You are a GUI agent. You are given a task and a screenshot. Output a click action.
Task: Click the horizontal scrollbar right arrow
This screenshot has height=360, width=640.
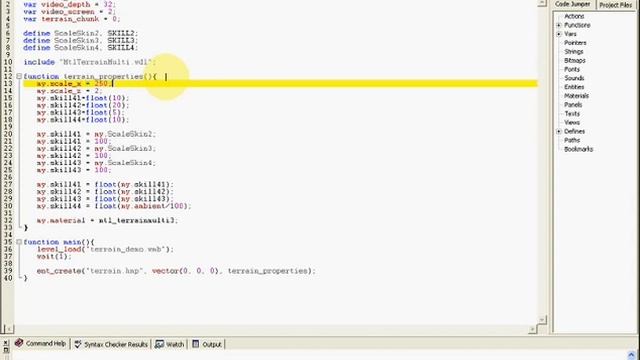[x=532, y=329]
